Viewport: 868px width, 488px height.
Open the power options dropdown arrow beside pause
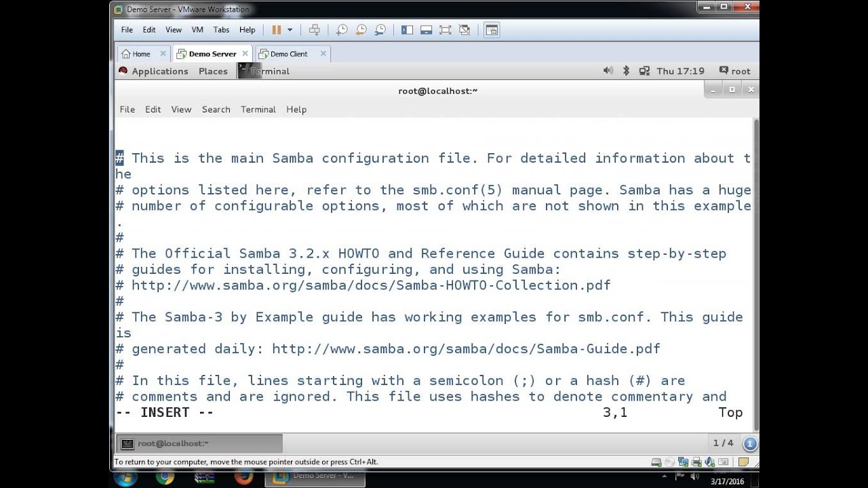(x=290, y=30)
